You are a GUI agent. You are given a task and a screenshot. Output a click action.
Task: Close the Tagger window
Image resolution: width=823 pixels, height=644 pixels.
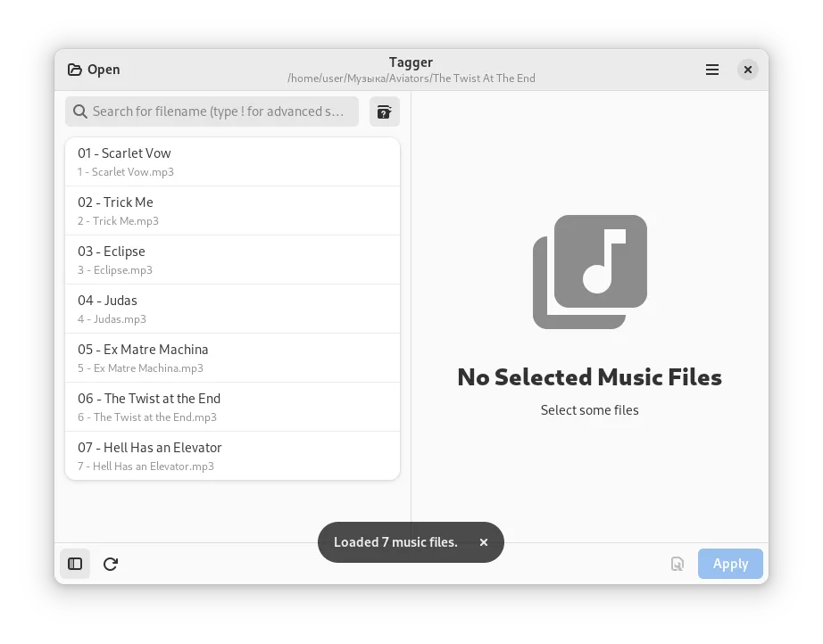pos(748,70)
